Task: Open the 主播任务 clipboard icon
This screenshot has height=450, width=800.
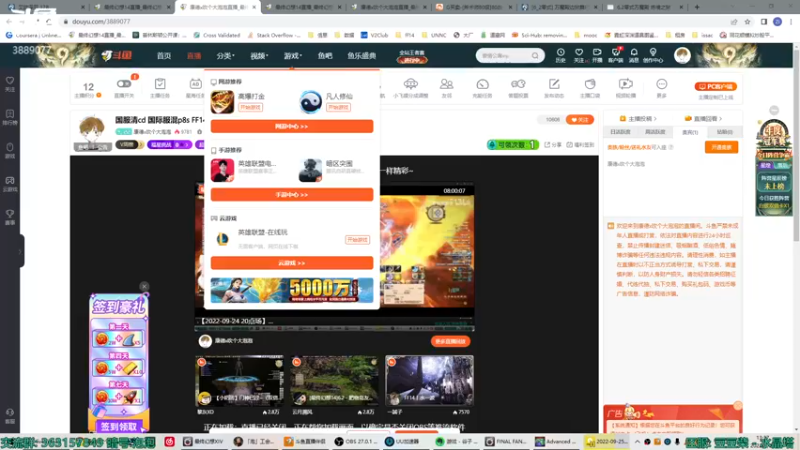Action: pyautogui.click(x=160, y=87)
